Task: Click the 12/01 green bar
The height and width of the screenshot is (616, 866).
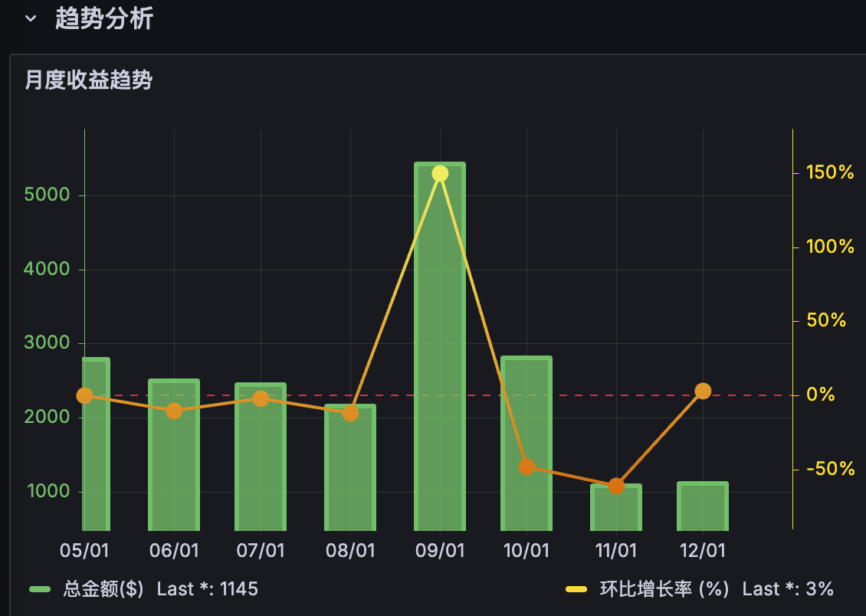Action: (703, 506)
